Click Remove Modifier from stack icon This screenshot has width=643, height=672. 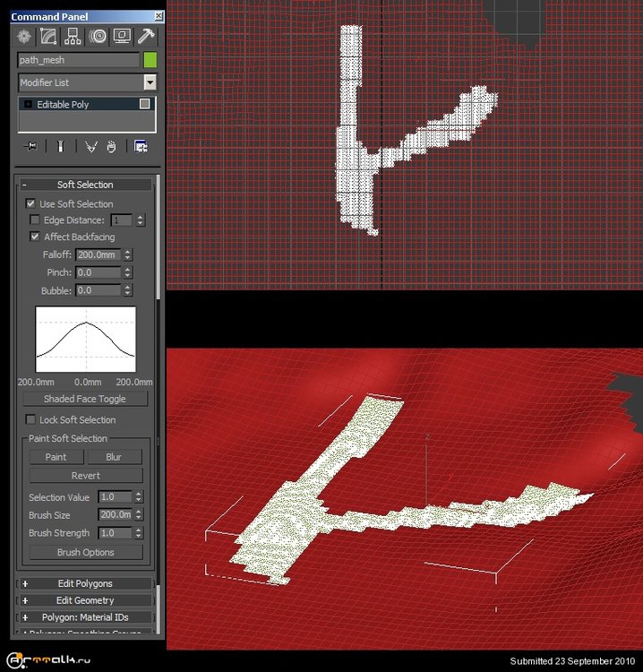coord(111,147)
